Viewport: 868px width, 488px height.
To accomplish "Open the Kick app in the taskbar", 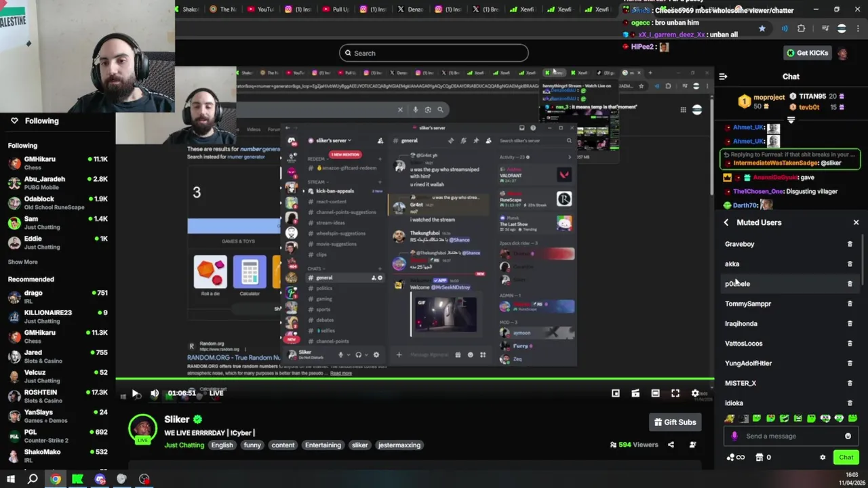I will point(78,479).
